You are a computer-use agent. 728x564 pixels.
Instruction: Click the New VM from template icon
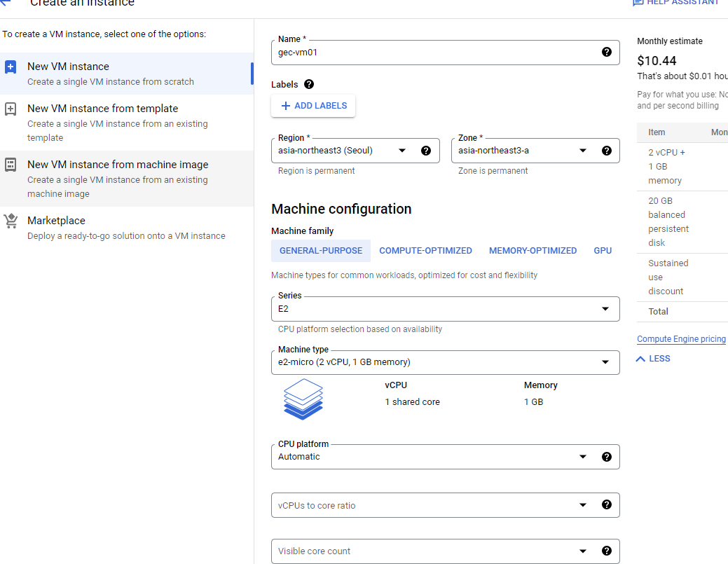click(x=11, y=109)
